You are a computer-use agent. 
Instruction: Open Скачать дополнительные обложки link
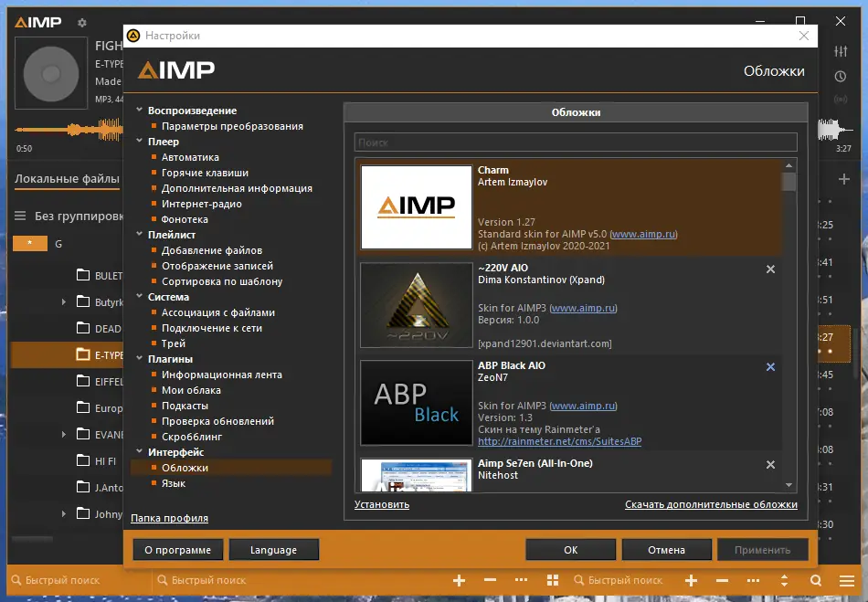pos(711,504)
